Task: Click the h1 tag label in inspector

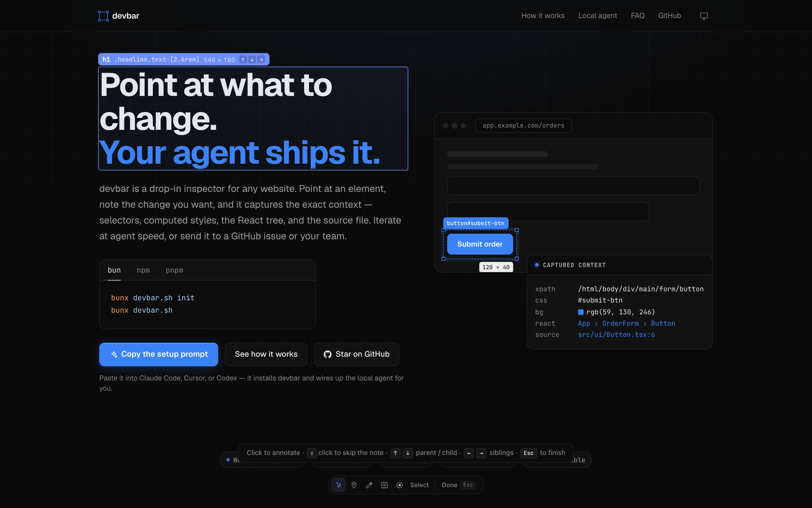Action: (106, 60)
